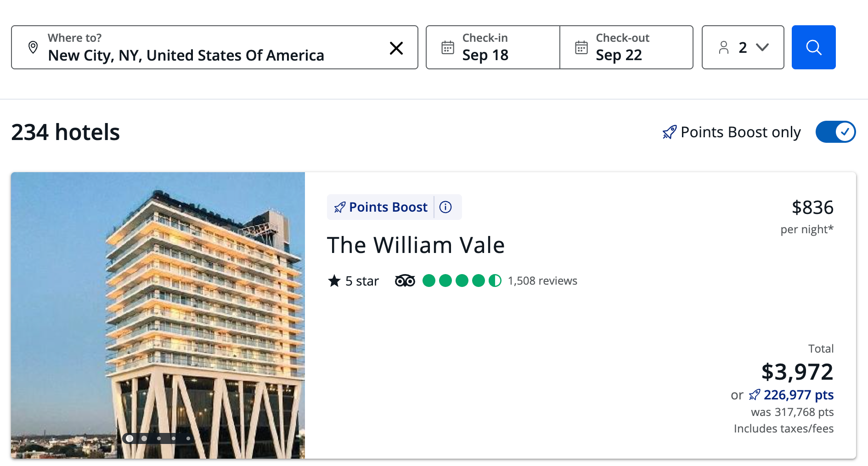Open the 1,508 reviews link
The width and height of the screenshot is (868, 466).
pyautogui.click(x=542, y=281)
